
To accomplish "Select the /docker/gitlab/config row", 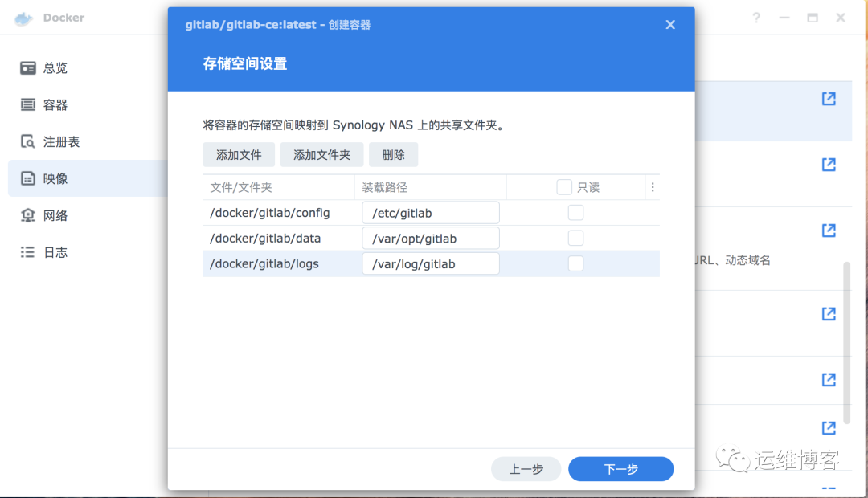I will pos(432,213).
